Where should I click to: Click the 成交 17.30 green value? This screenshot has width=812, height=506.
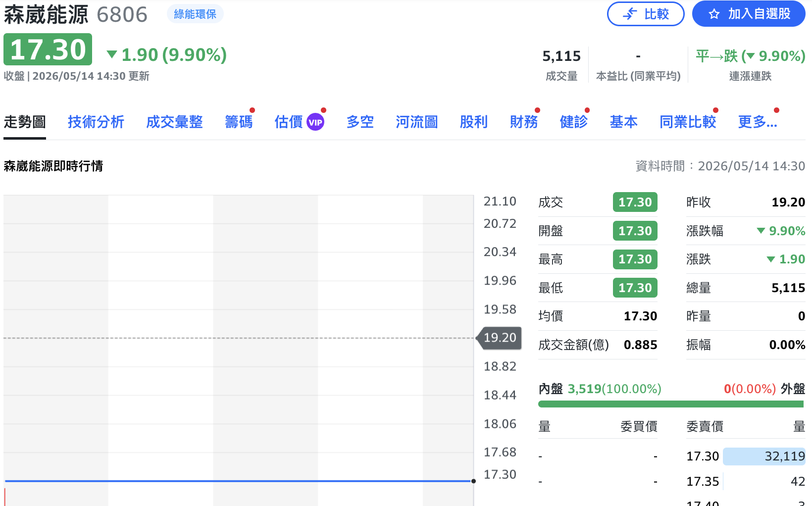tap(635, 202)
